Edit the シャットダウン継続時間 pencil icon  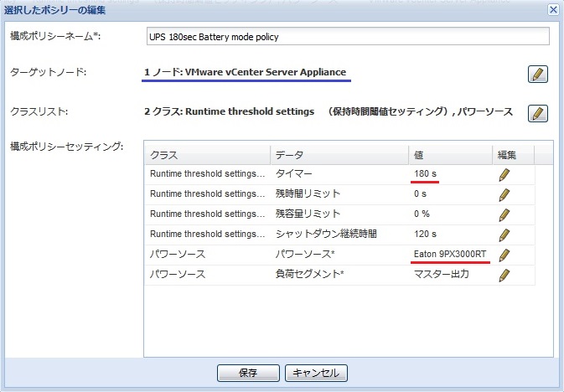tap(504, 235)
